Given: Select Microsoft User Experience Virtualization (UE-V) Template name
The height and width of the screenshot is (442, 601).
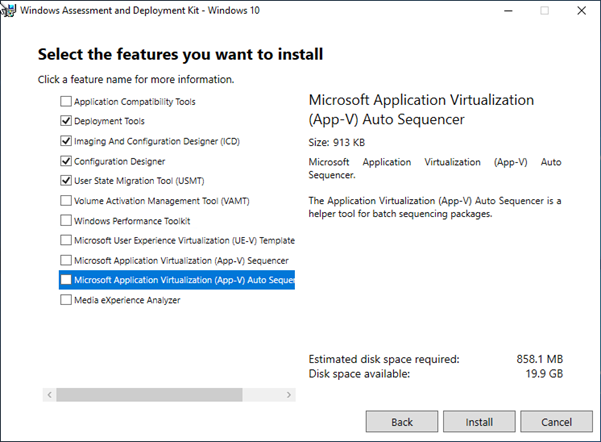Looking at the screenshot, I should pyautogui.click(x=184, y=240).
